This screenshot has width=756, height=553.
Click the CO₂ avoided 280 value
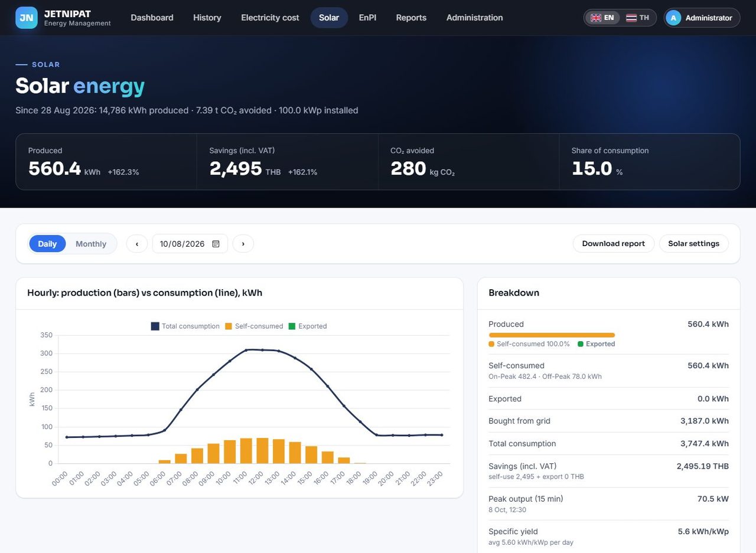(x=408, y=169)
